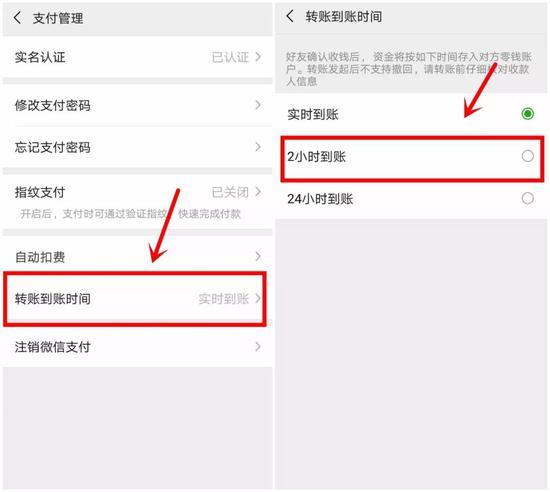Open 实名认证 details

point(138,57)
